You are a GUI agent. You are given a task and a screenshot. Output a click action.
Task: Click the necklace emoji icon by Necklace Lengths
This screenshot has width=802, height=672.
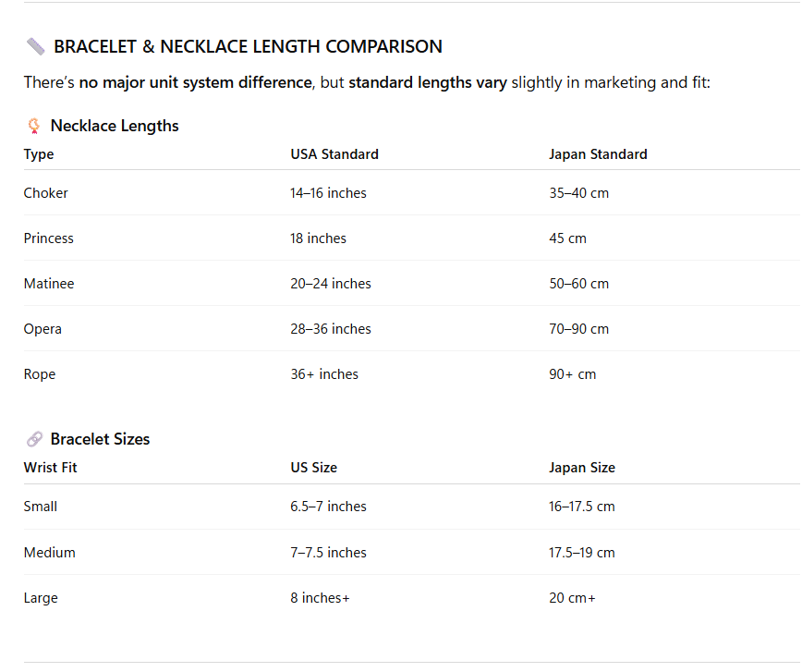pyautogui.click(x=34, y=126)
